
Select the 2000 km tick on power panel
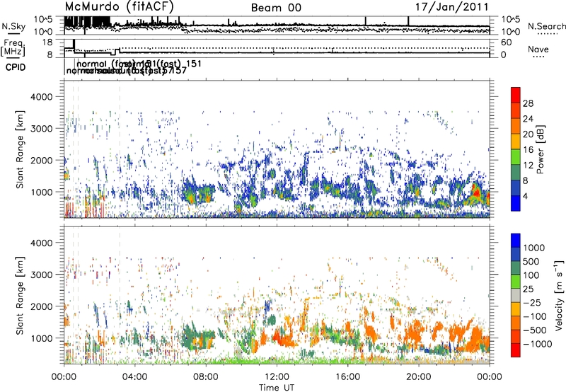(40, 160)
